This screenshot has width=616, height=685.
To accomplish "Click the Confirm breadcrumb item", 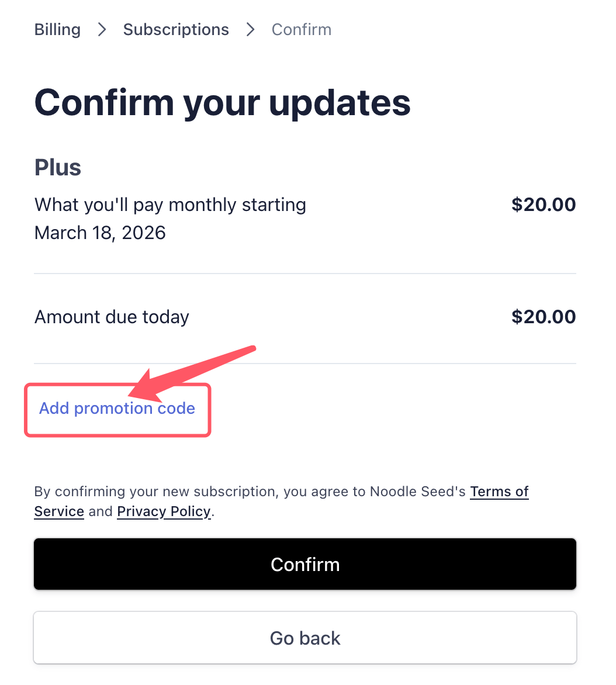I will pos(301,29).
